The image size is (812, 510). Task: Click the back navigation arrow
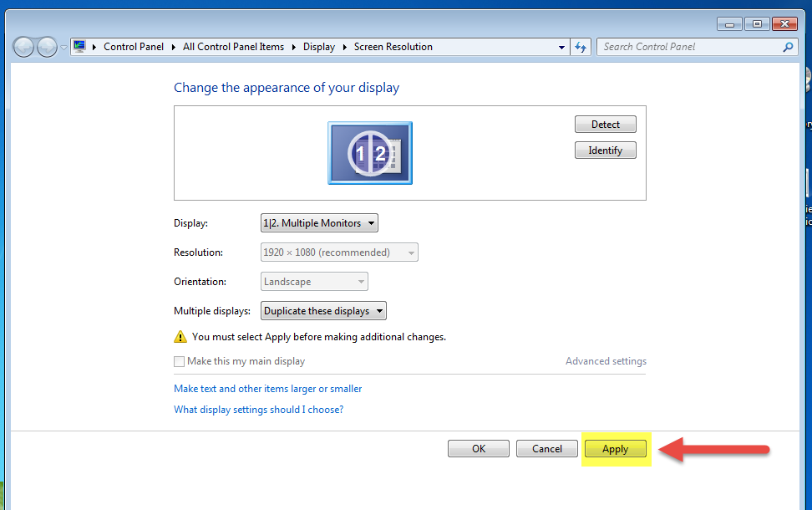23,47
